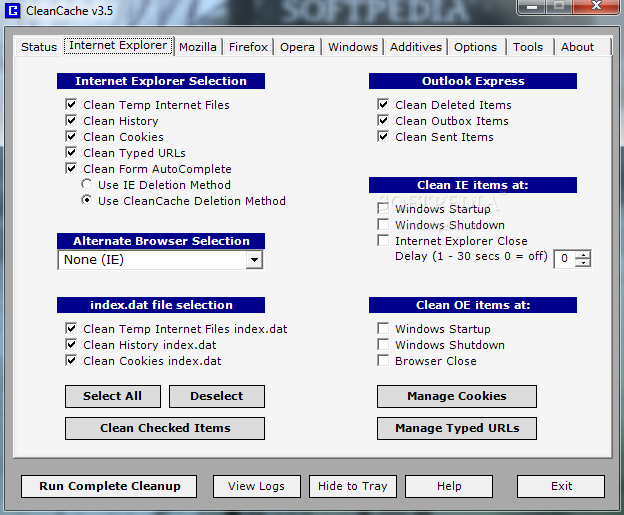Toggle Clean Outbox Items checkbox

pyautogui.click(x=383, y=121)
